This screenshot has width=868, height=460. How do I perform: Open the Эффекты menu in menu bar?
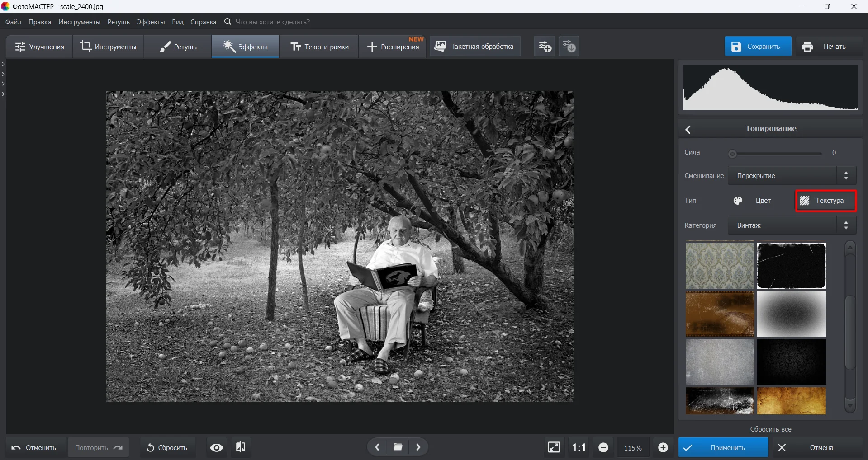point(151,22)
